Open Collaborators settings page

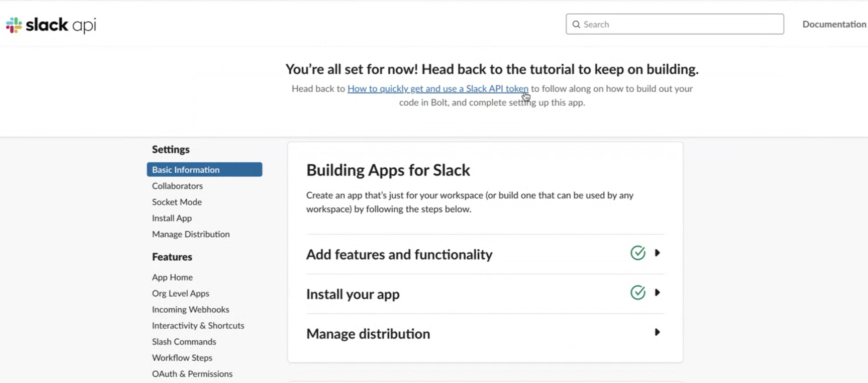(x=177, y=186)
